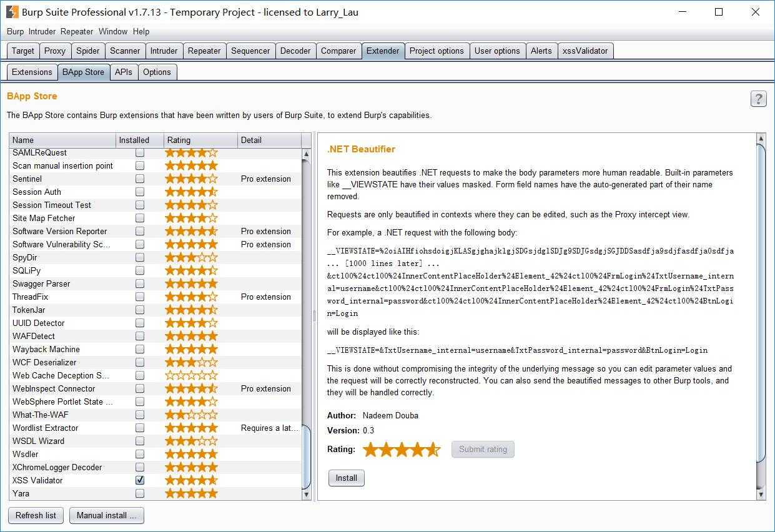Toggle the WAFDetect installed checkbox
This screenshot has width=775, height=532.
point(140,336)
